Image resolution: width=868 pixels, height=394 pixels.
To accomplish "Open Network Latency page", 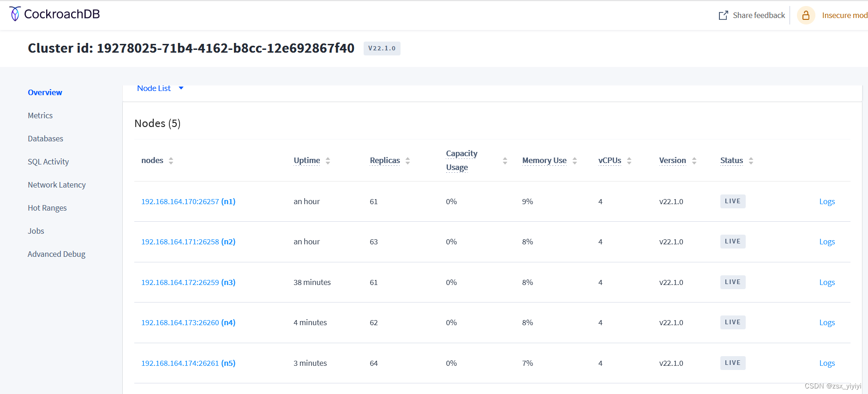I will tap(57, 185).
